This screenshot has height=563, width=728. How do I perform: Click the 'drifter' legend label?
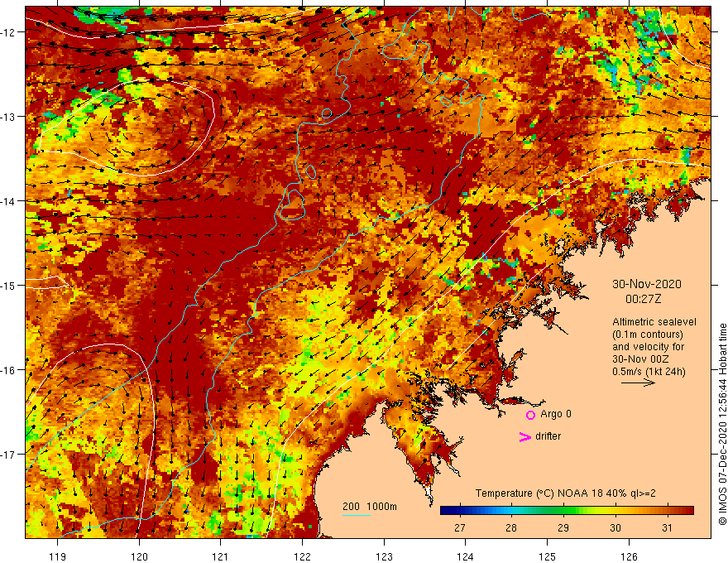tap(548, 436)
